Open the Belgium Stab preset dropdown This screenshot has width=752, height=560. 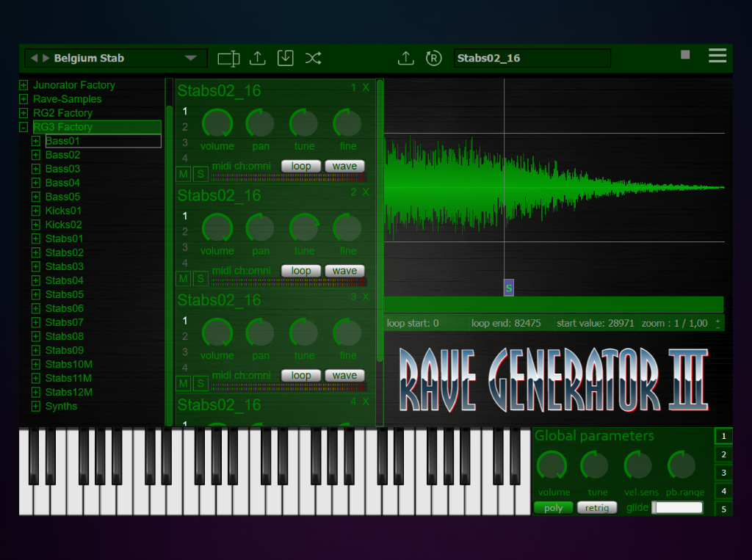point(190,58)
